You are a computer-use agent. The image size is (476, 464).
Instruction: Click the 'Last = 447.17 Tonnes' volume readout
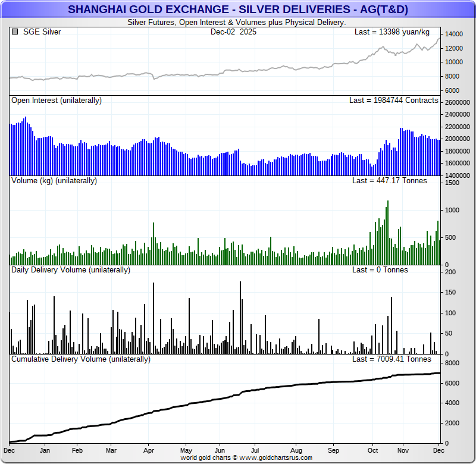[389, 180]
